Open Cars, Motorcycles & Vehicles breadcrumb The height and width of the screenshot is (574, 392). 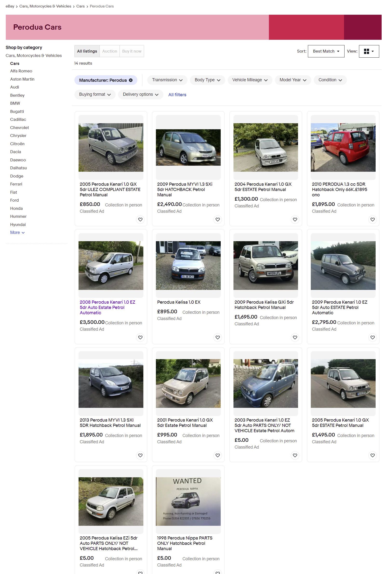click(45, 6)
